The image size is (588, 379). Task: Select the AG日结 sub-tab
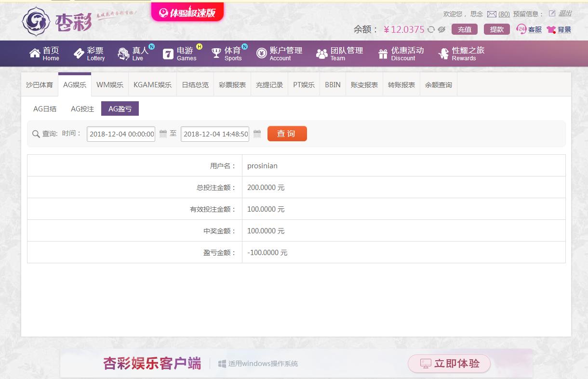click(45, 109)
